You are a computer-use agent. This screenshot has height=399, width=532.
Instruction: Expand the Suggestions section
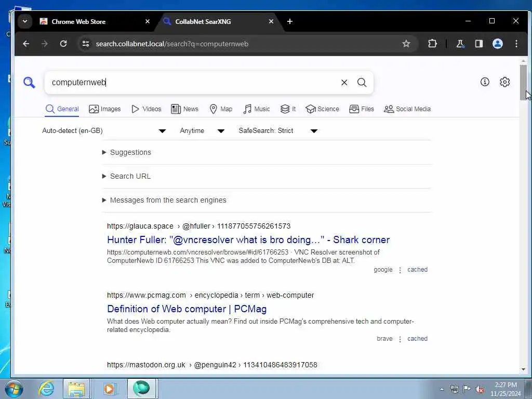click(127, 152)
